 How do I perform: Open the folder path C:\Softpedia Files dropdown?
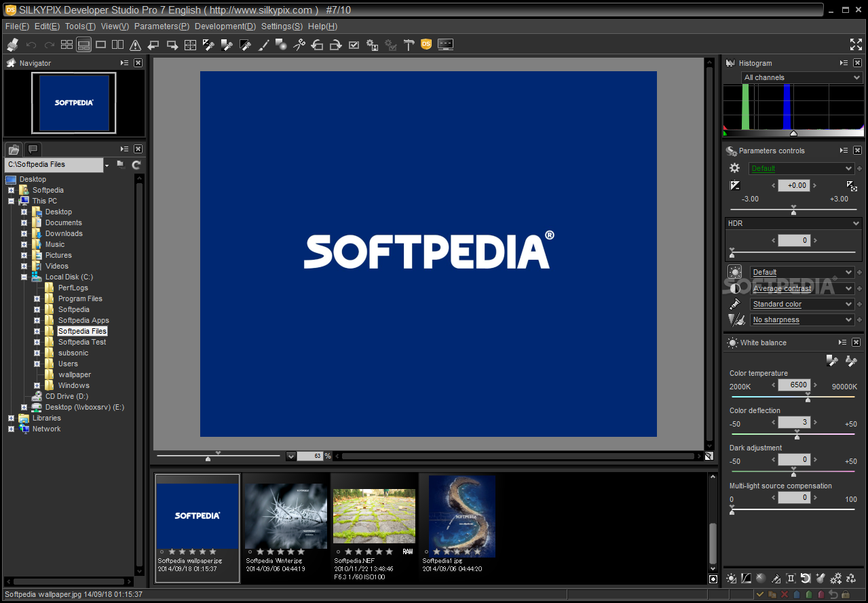(x=107, y=165)
